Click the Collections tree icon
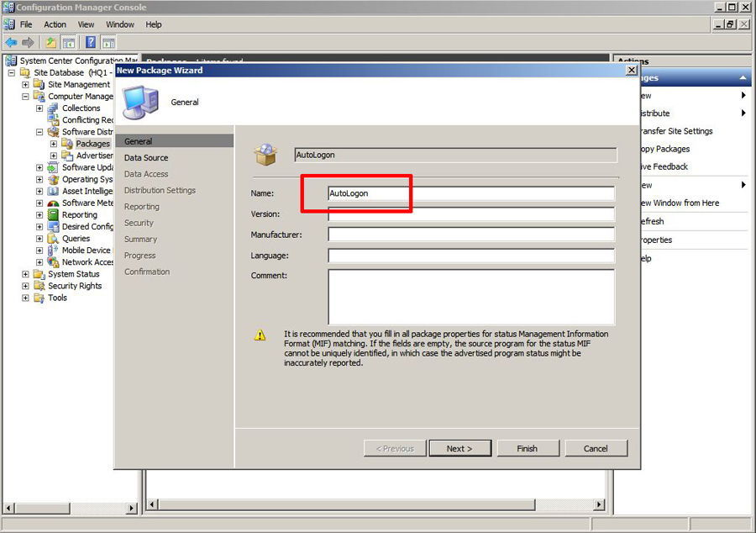756x533 pixels. (x=53, y=108)
